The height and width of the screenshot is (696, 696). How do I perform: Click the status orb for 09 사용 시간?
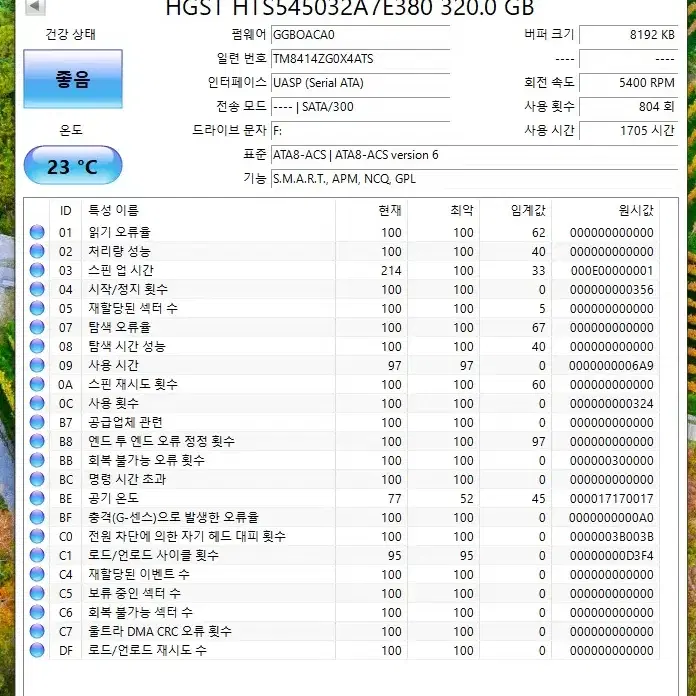click(37, 365)
